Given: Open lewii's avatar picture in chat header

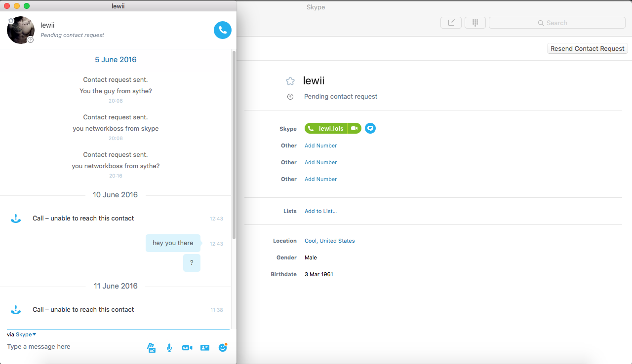Looking at the screenshot, I should pos(21,30).
